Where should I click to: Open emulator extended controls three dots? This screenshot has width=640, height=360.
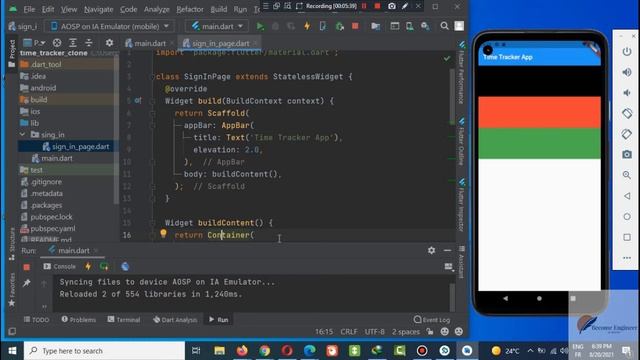tap(627, 258)
